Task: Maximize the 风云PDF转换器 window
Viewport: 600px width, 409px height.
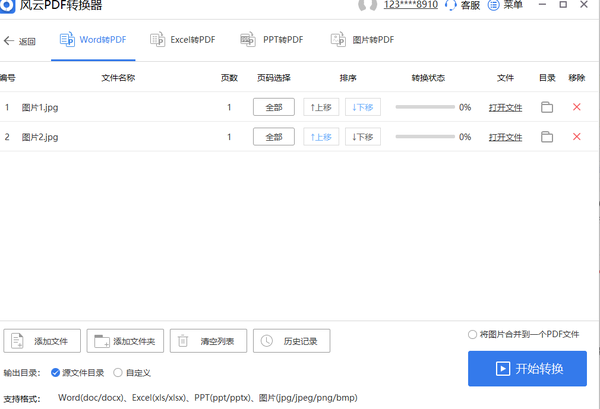Action: (563, 5)
